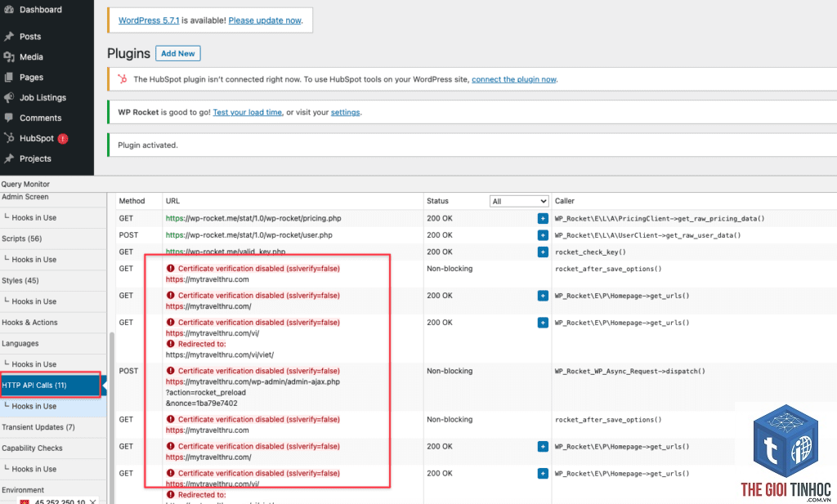Image resolution: width=837 pixels, height=504 pixels.
Task: Click the HubSpot sprocket sidebar icon
Action: tap(9, 138)
